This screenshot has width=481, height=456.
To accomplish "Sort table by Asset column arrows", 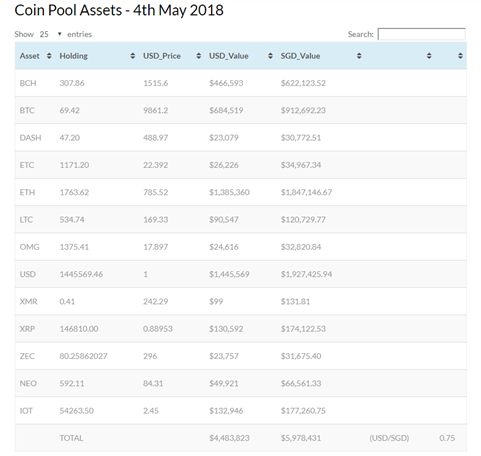I will [x=49, y=56].
